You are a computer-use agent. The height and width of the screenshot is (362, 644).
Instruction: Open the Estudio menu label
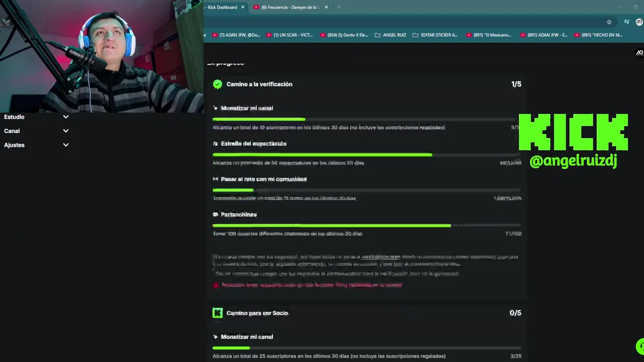[x=14, y=117]
